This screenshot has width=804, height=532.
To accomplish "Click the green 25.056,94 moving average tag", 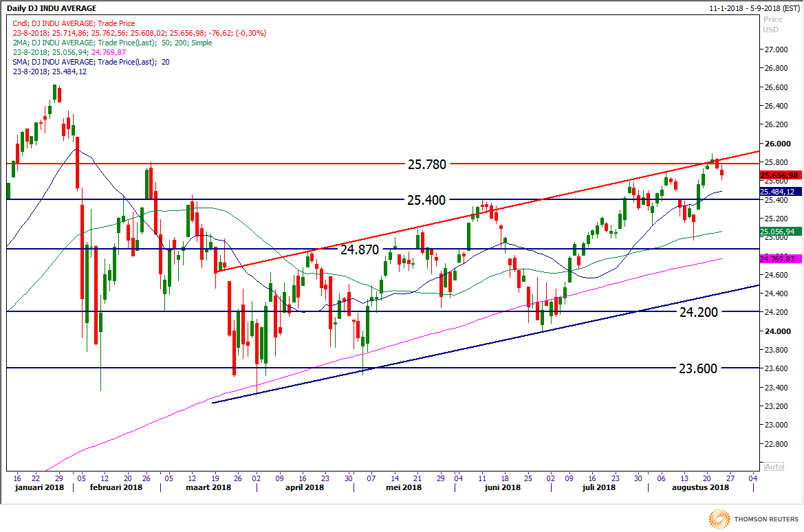I will (x=778, y=232).
